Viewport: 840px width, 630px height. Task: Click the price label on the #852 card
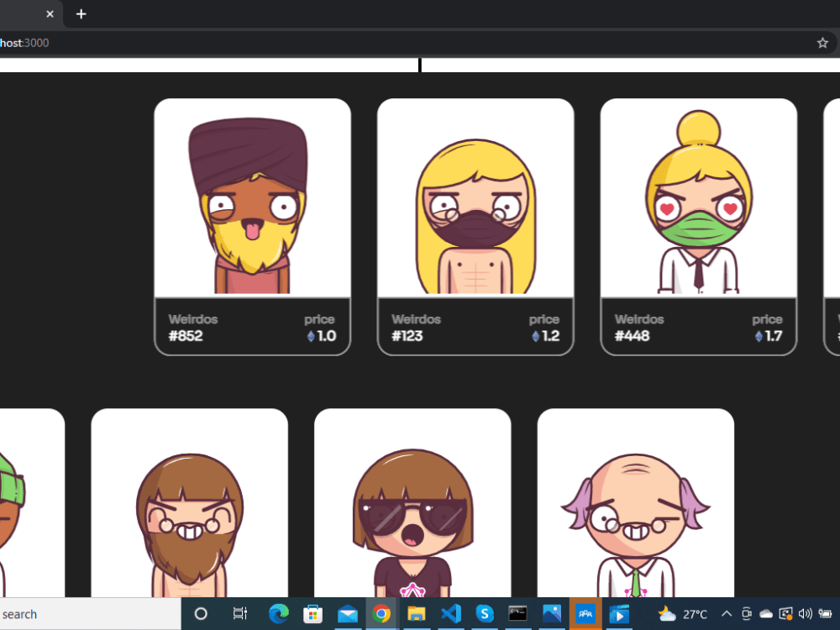coord(320,319)
